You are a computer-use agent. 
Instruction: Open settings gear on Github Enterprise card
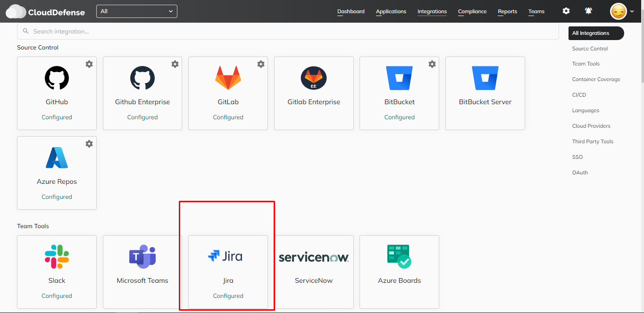[x=175, y=64]
